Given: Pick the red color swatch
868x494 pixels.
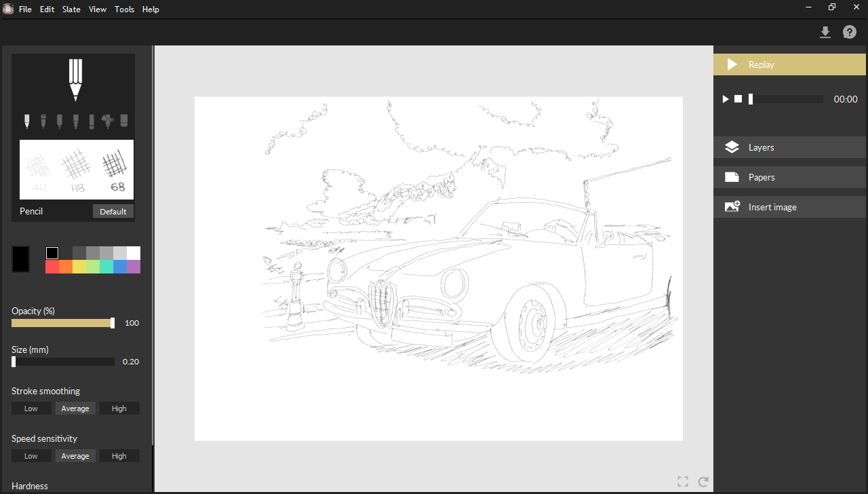Looking at the screenshot, I should tap(52, 267).
